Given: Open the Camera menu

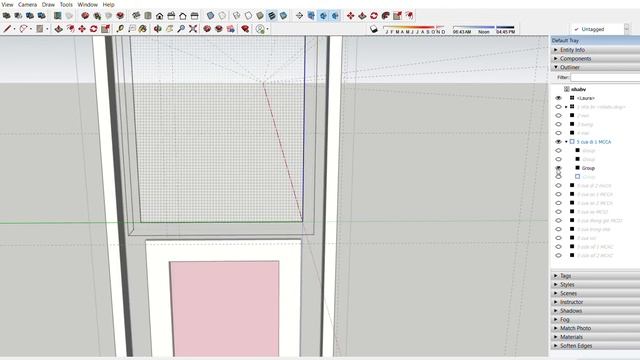Looking at the screenshot, I should pos(27,4).
